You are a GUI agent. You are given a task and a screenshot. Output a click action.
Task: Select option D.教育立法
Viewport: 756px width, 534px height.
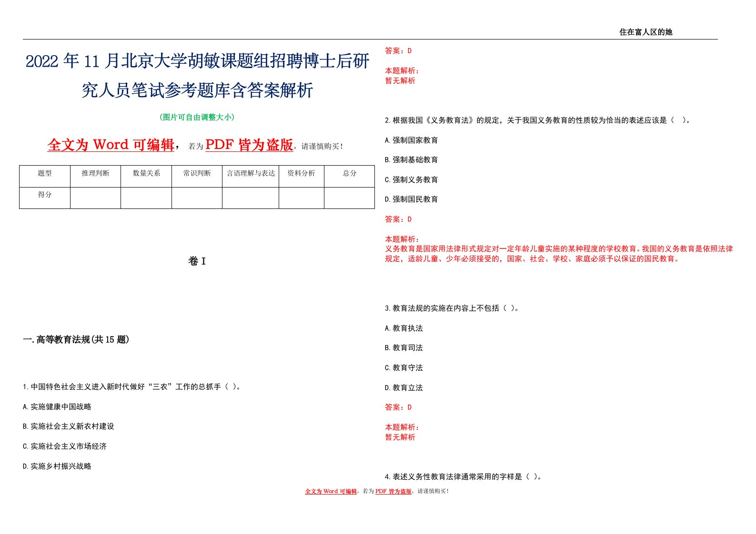[404, 388]
